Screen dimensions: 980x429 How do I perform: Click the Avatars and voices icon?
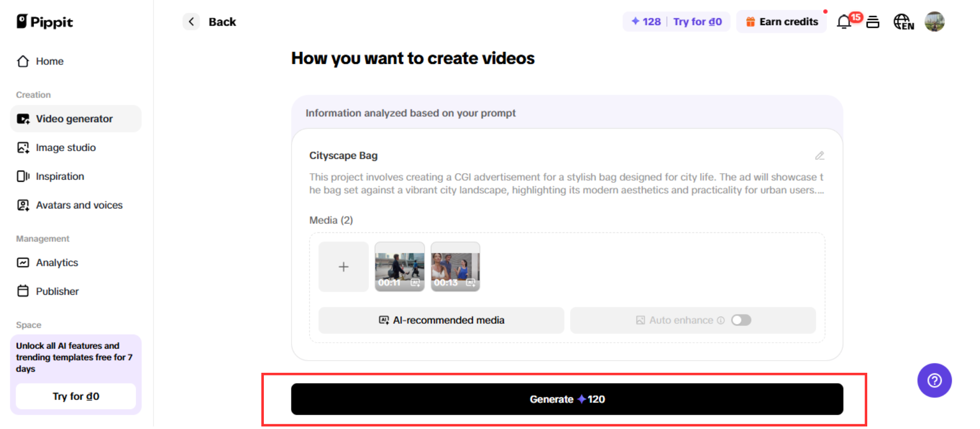[x=23, y=205]
